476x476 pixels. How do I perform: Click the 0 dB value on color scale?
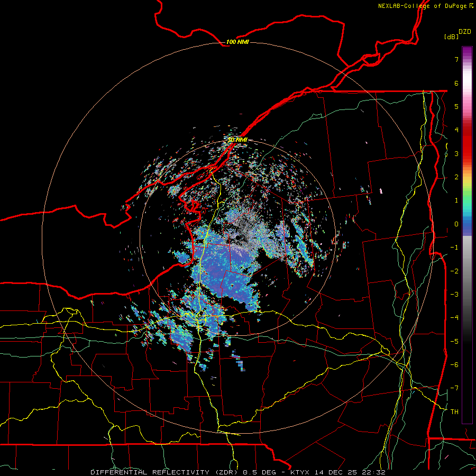tap(456, 224)
